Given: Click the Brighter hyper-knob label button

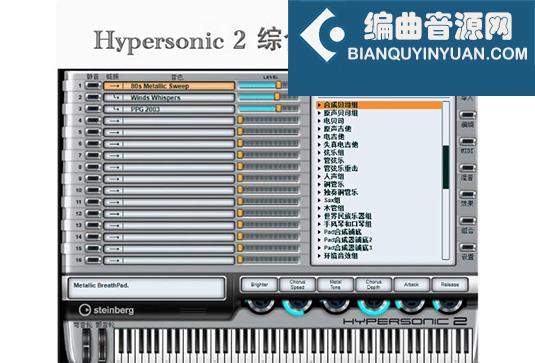Looking at the screenshot, I should pos(259,285).
